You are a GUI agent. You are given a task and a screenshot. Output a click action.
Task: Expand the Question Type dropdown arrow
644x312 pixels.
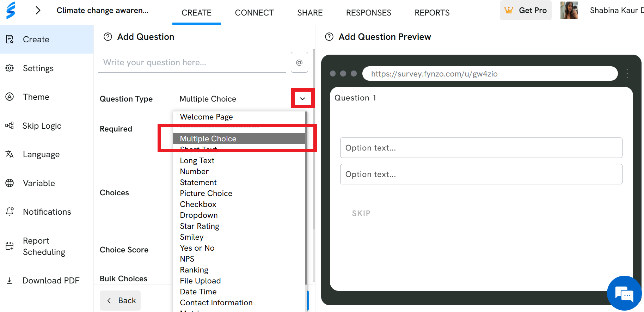click(302, 98)
